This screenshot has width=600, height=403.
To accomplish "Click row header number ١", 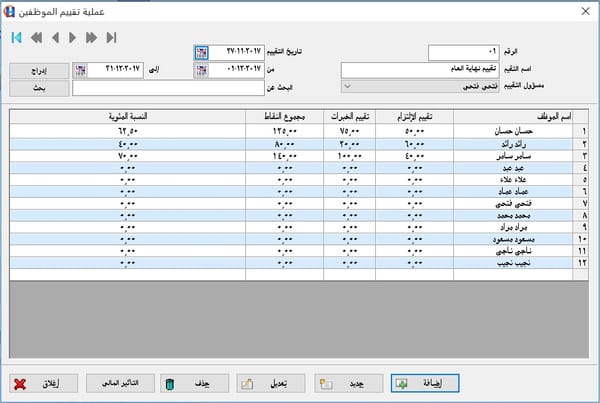I will pos(581,131).
